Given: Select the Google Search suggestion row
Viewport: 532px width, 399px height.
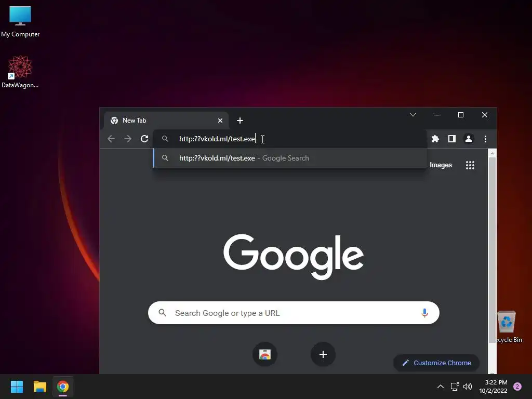Looking at the screenshot, I should click(290, 158).
